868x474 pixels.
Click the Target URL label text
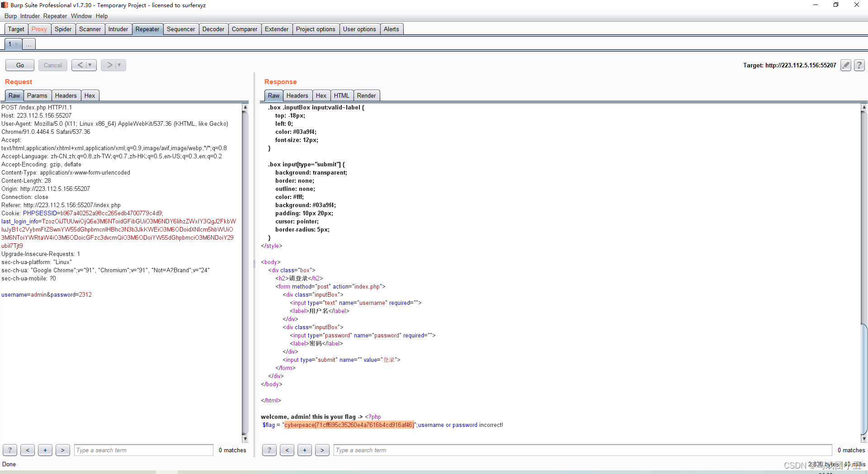(789, 65)
